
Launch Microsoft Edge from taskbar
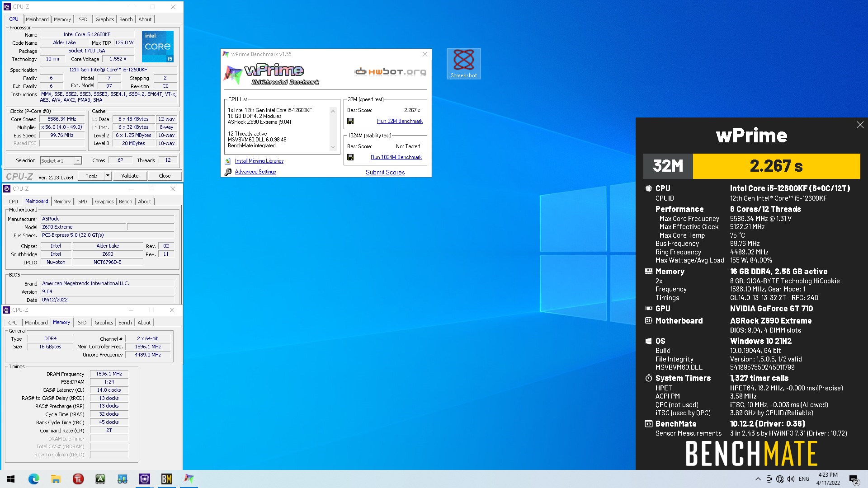pyautogui.click(x=33, y=479)
